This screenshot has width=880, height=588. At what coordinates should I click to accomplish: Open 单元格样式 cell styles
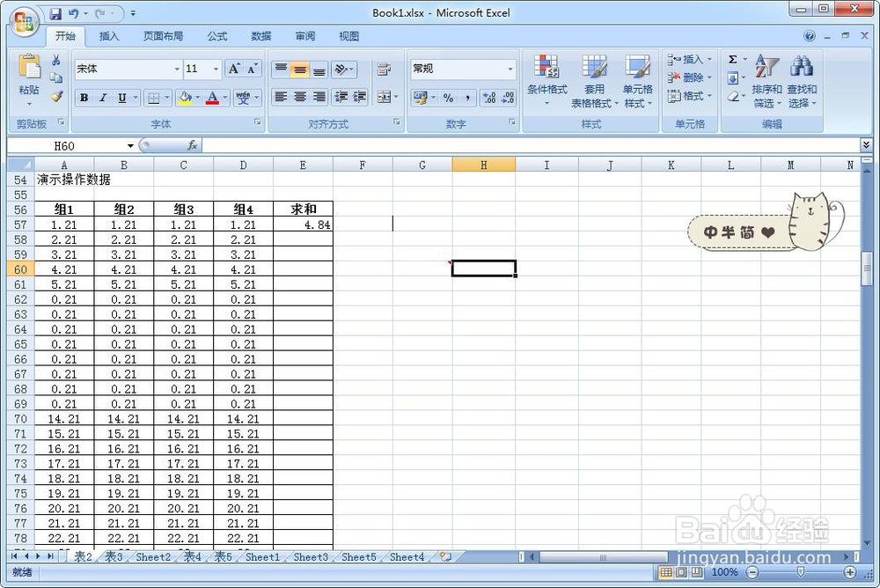638,81
